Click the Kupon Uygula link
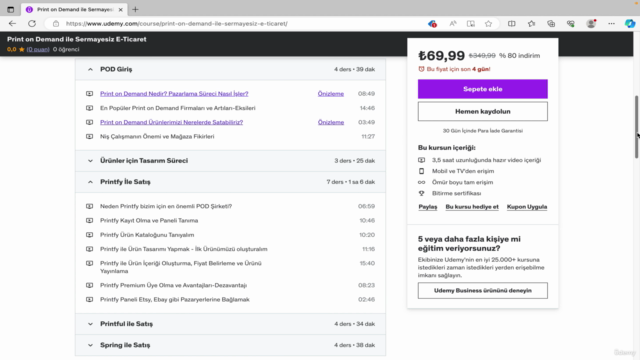This screenshot has width=640, height=360. pyautogui.click(x=527, y=207)
